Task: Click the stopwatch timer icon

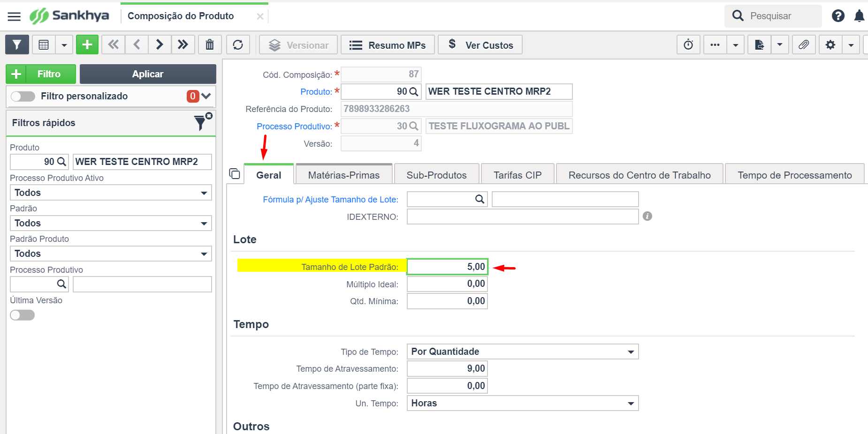Action: coord(688,45)
